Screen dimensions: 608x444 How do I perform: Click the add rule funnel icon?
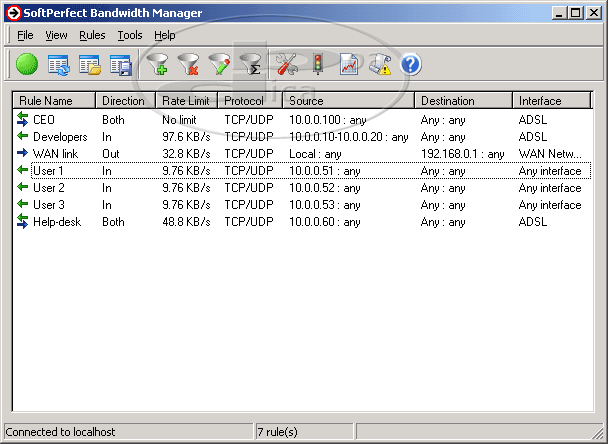pyautogui.click(x=157, y=66)
